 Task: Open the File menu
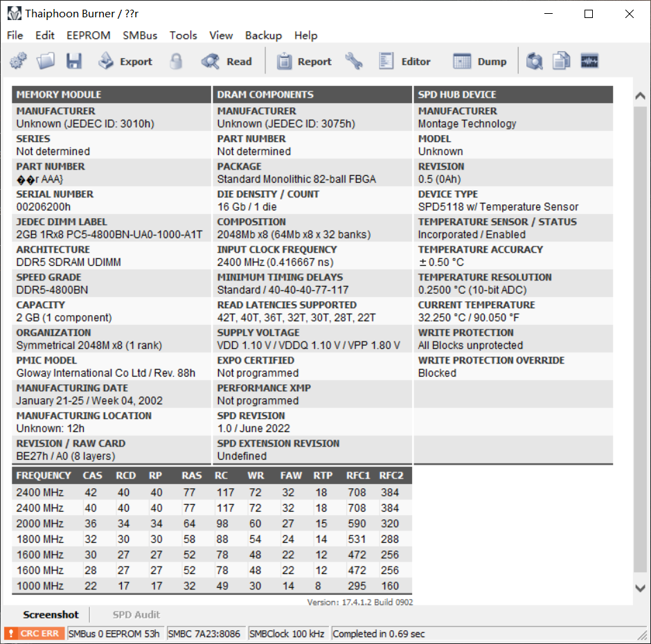point(15,35)
